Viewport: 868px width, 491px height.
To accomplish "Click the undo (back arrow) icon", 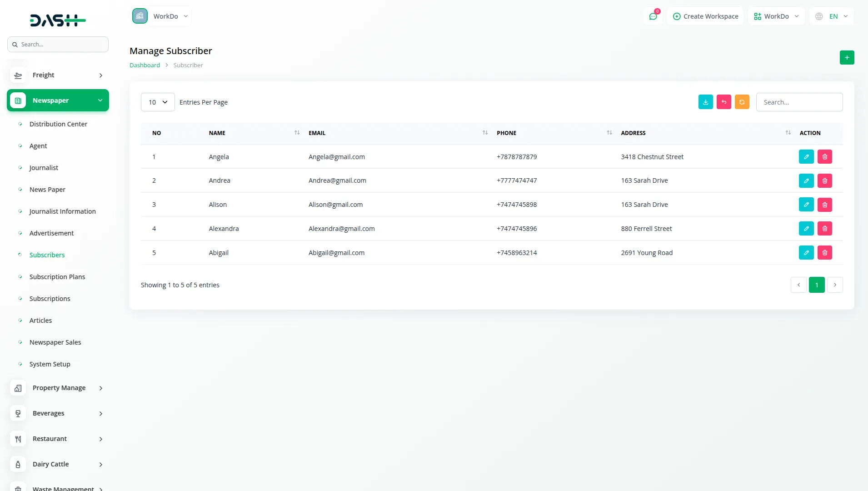I will pyautogui.click(x=723, y=102).
